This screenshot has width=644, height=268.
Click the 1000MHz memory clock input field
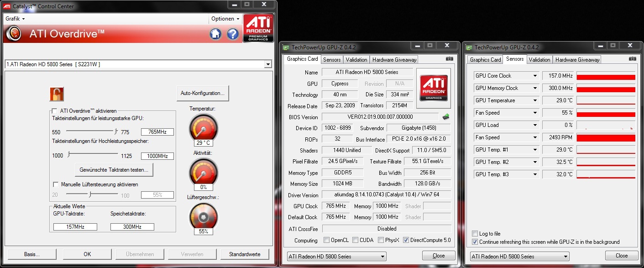(x=157, y=156)
